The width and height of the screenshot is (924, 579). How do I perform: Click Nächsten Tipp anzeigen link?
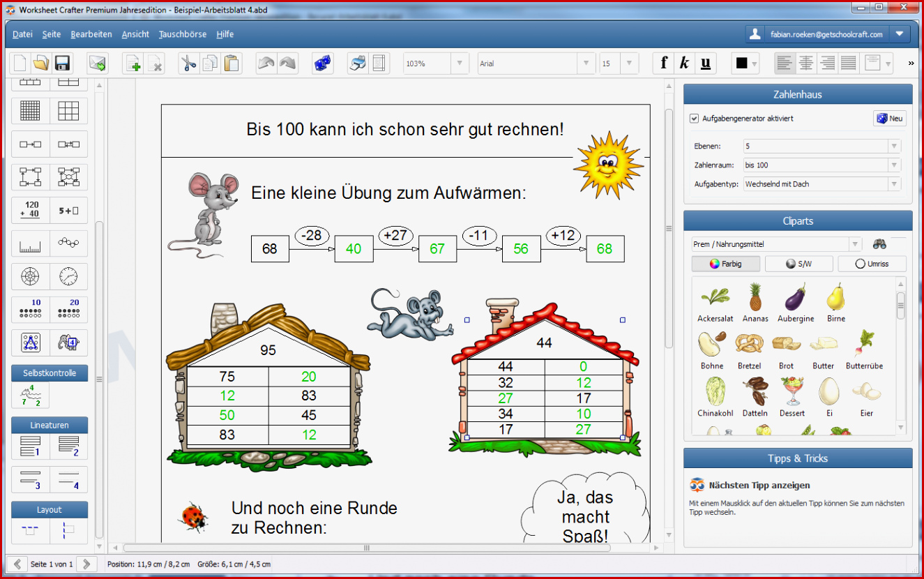[759, 486]
